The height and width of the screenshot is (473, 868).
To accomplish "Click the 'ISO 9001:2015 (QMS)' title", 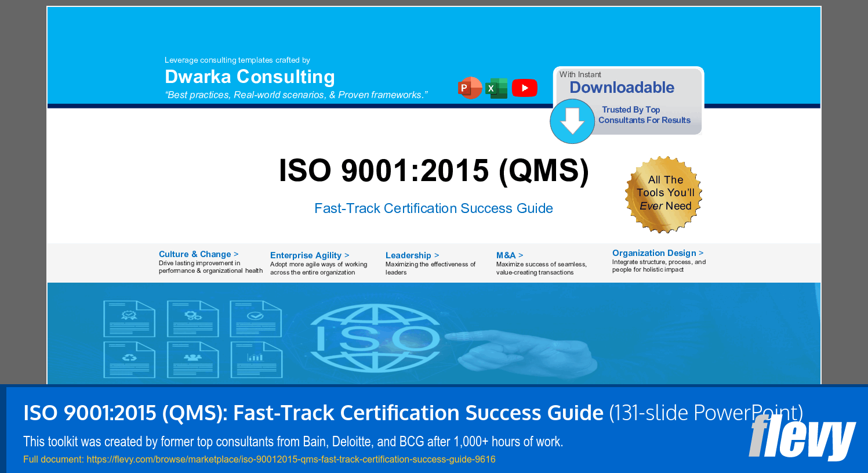I will (434, 171).
